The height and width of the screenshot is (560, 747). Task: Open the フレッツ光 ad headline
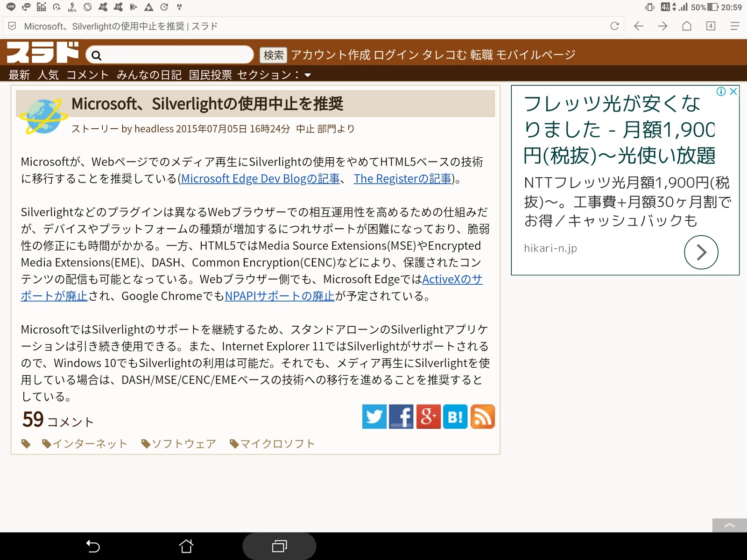620,129
